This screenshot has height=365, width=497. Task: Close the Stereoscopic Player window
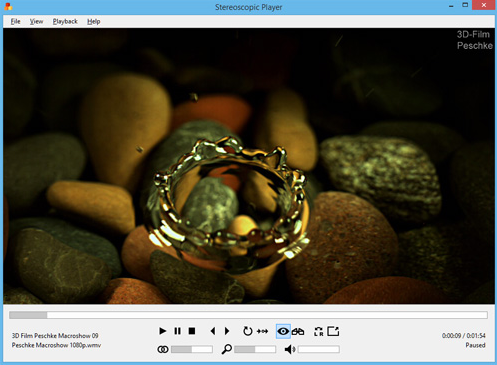tap(484, 5)
